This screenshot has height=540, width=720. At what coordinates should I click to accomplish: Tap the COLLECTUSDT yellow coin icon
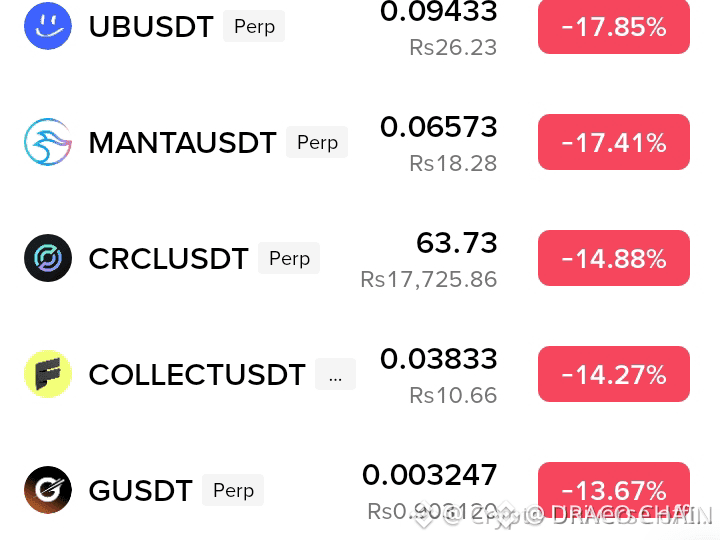48,374
